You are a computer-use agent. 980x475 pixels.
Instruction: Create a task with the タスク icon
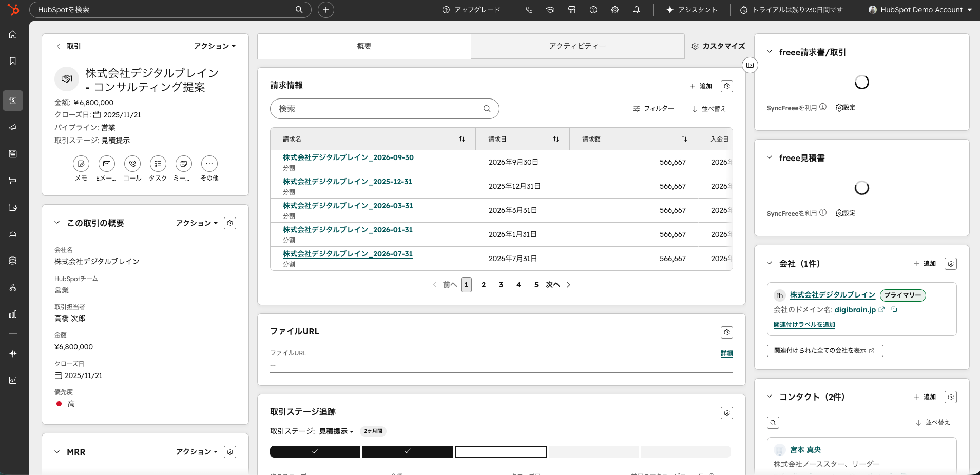[x=158, y=164]
